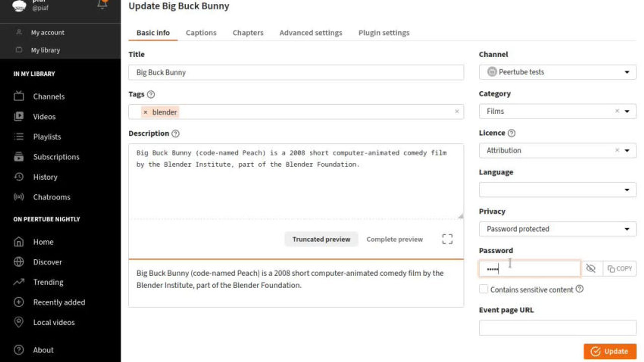Open the Description help icon
The height and width of the screenshot is (362, 644).
pos(175,134)
